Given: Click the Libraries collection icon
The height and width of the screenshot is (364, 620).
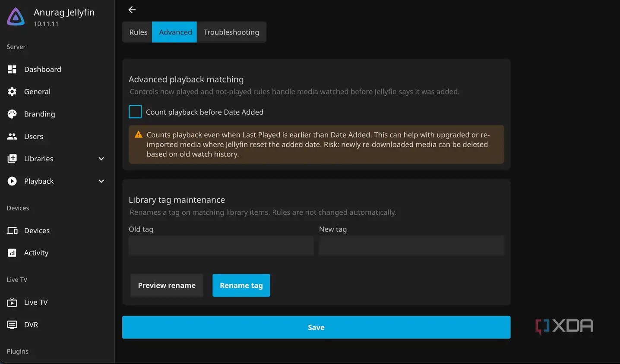Looking at the screenshot, I should click(12, 159).
